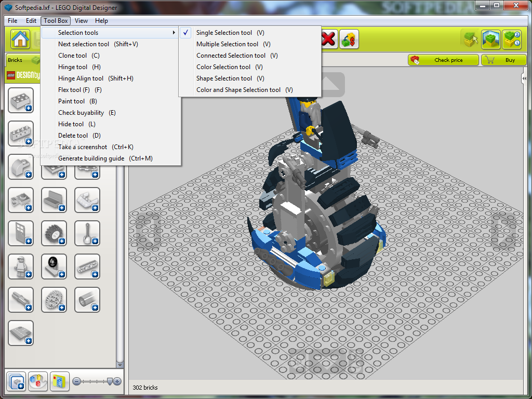This screenshot has width=532, height=399.
Task: Choose Take a screenshot entry
Action: (x=111, y=147)
